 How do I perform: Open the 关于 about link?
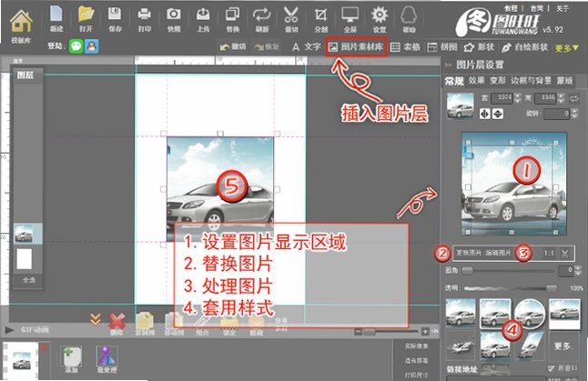[x=562, y=8]
